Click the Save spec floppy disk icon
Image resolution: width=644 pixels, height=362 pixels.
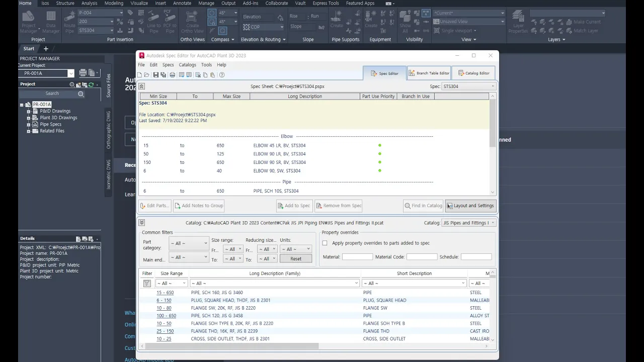156,75
